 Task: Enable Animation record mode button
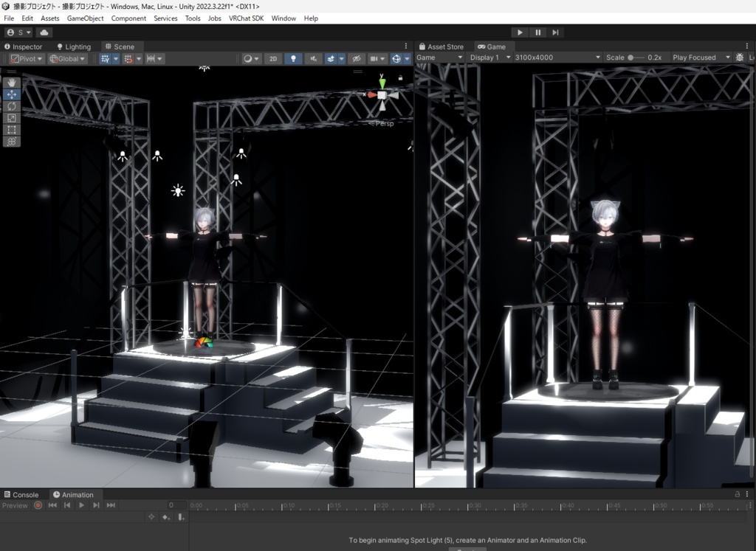(38, 505)
